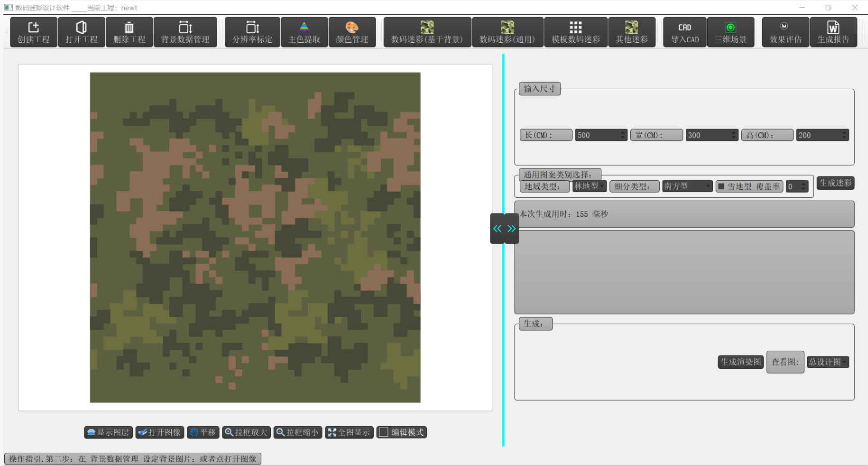The width and height of the screenshot is (868, 466).
Task: Click 通用图案类别选择 group title
Action: click(560, 175)
